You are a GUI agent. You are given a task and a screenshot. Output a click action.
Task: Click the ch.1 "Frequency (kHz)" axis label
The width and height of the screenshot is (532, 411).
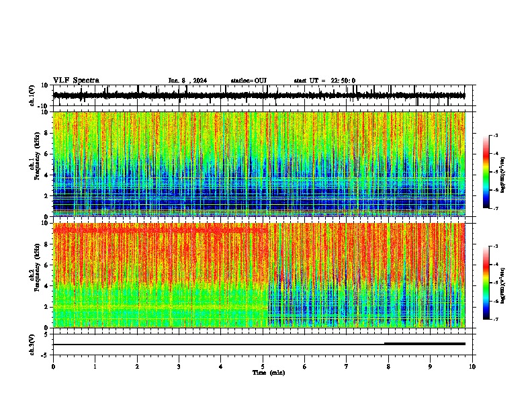click(x=37, y=156)
